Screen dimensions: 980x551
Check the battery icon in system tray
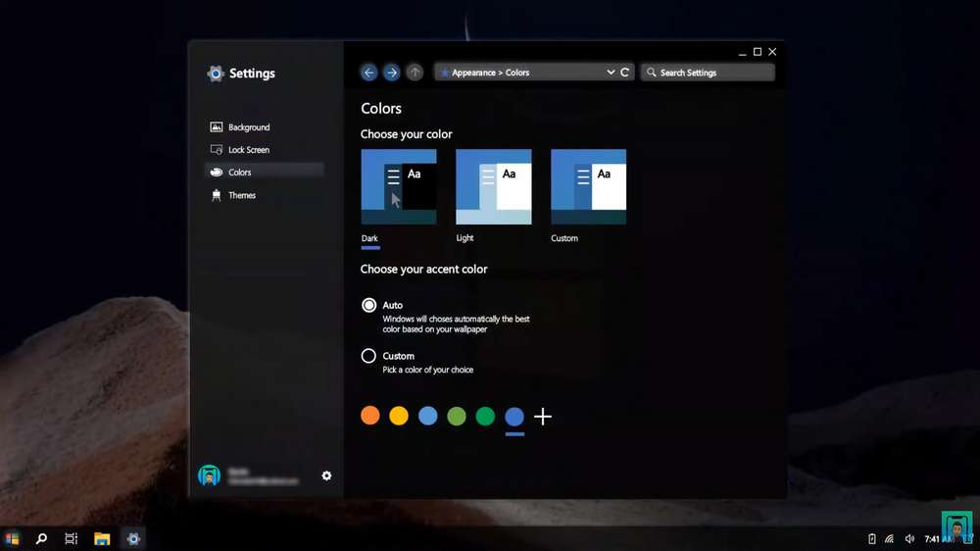point(872,538)
